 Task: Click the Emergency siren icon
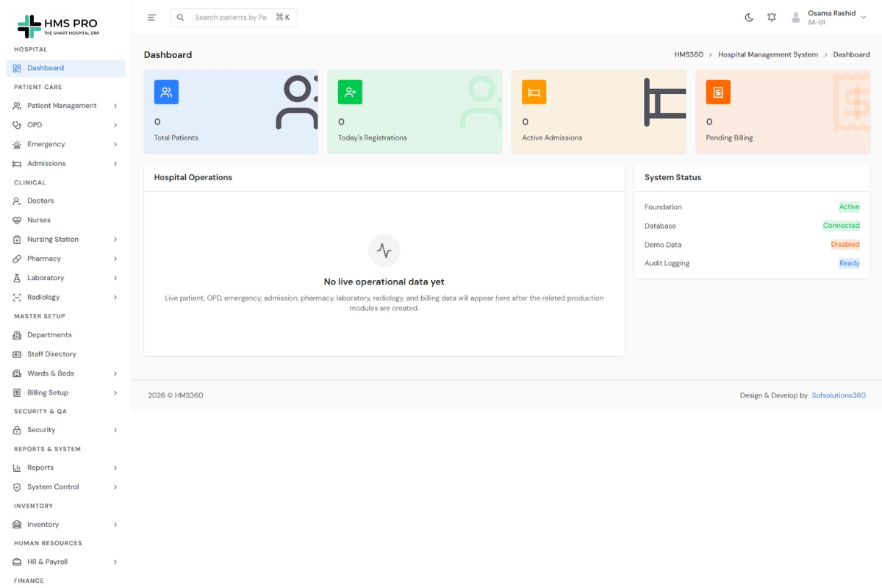coord(17,145)
